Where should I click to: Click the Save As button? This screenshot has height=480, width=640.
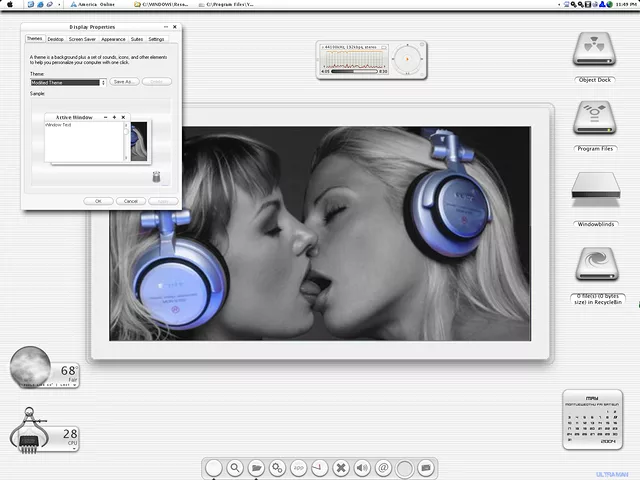(123, 82)
